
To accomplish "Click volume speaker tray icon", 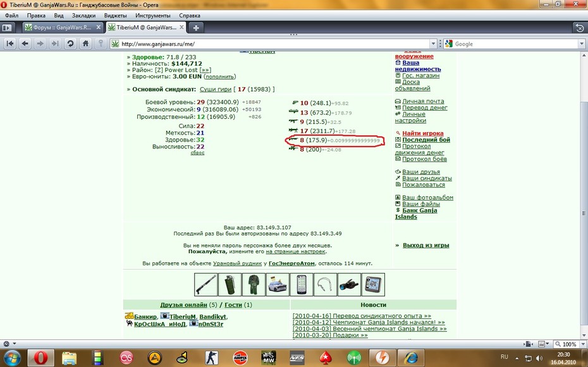I will click(539, 358).
